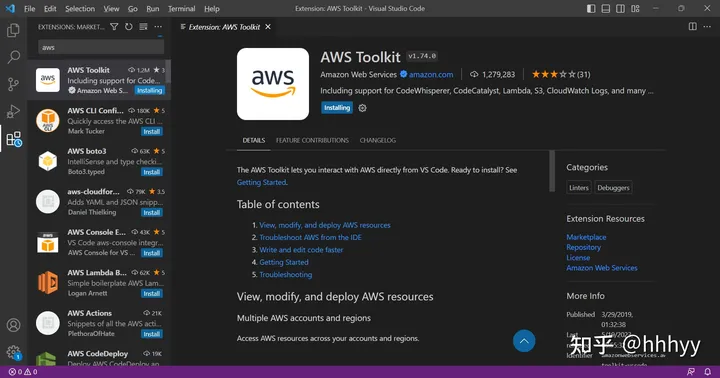Click the filter extensions funnel icon
Image resolution: width=720 pixels, height=378 pixels.
tap(114, 27)
